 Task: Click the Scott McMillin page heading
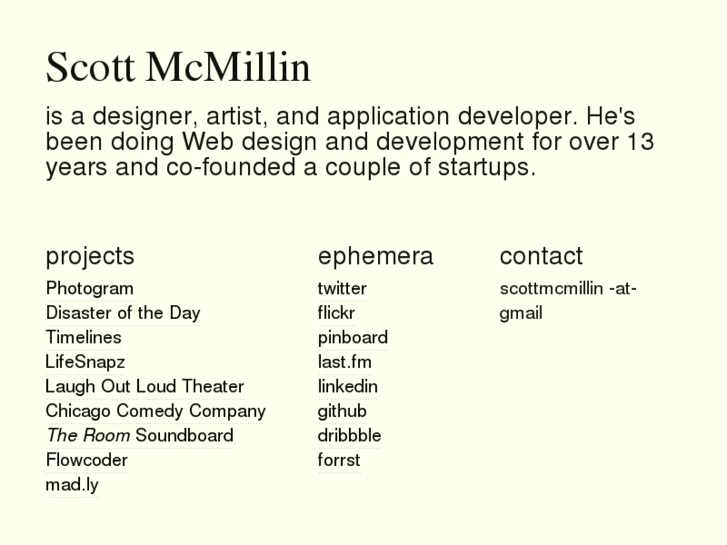click(178, 68)
